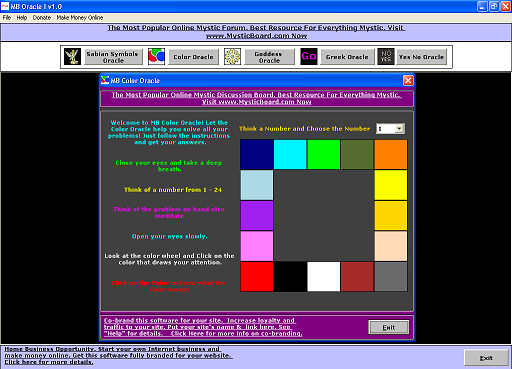The width and height of the screenshot is (512, 369).
Task: Choose the purple color swatch
Action: pos(257,216)
